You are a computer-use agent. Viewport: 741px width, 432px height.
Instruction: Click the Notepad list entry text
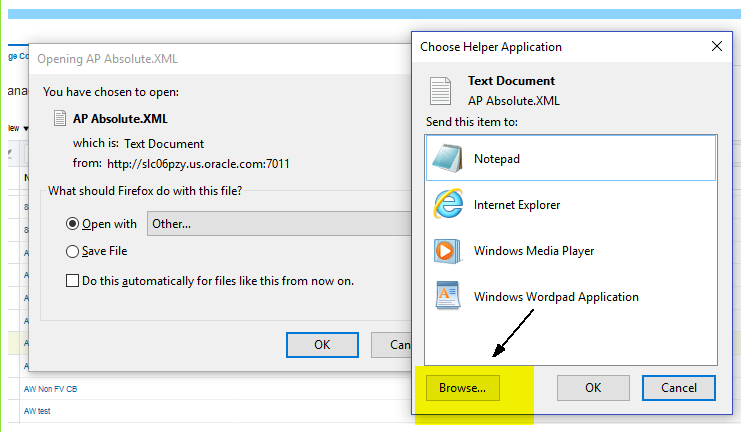tap(497, 159)
